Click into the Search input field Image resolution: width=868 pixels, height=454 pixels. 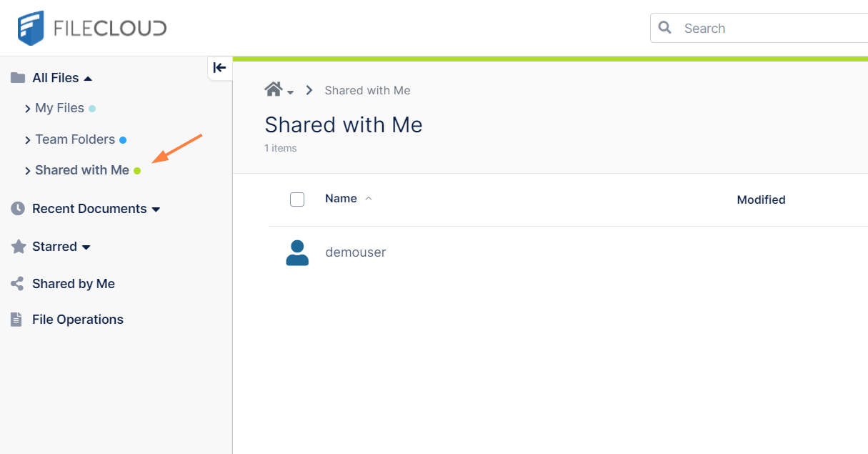(x=772, y=29)
